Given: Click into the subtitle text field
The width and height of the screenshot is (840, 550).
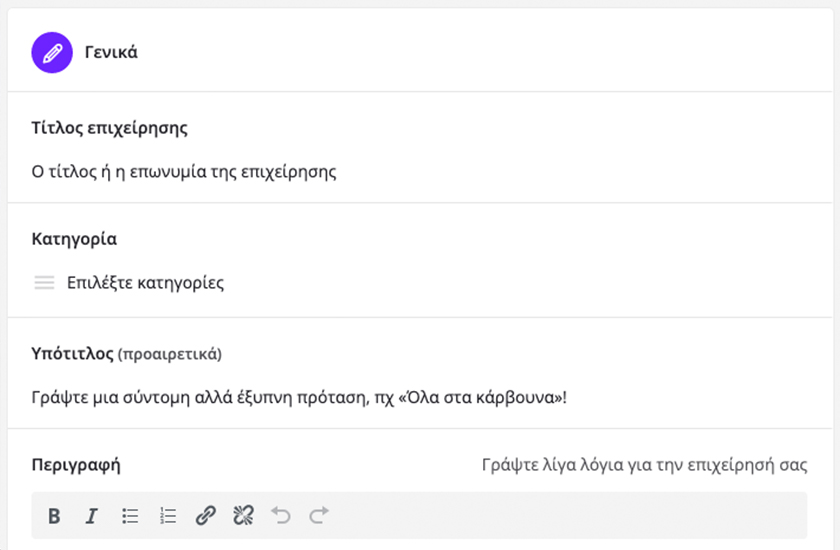Looking at the screenshot, I should pos(300,397).
